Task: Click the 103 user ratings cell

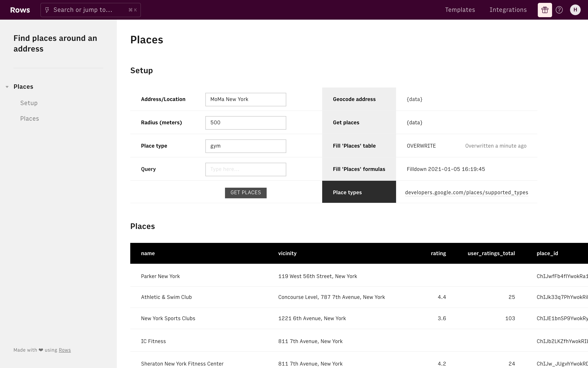Action: point(510,318)
